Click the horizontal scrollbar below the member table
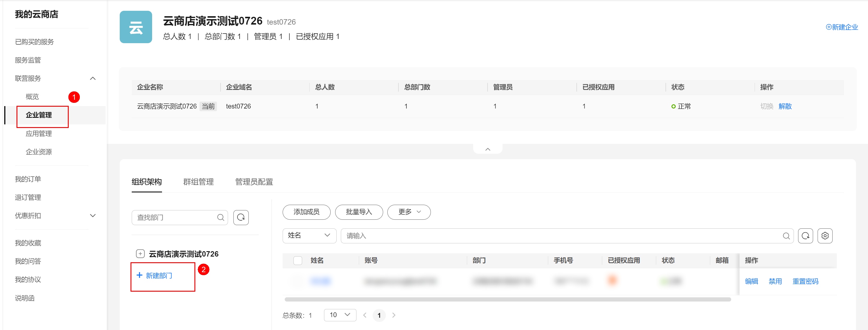Screen dimensions: 868x330 pyautogui.click(x=506, y=299)
